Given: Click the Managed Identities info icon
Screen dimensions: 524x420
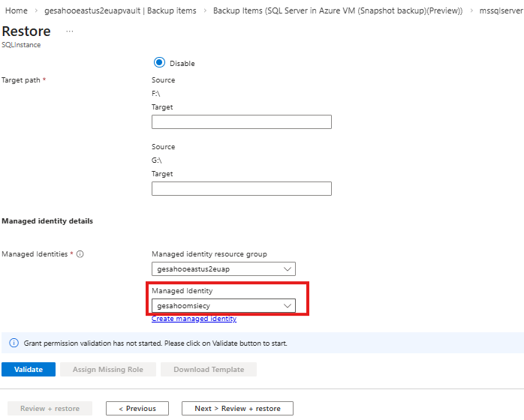Looking at the screenshot, I should (80, 254).
